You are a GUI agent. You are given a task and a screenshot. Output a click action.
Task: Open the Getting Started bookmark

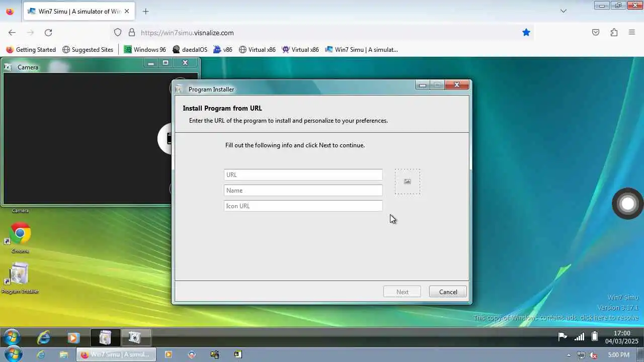pos(31,49)
